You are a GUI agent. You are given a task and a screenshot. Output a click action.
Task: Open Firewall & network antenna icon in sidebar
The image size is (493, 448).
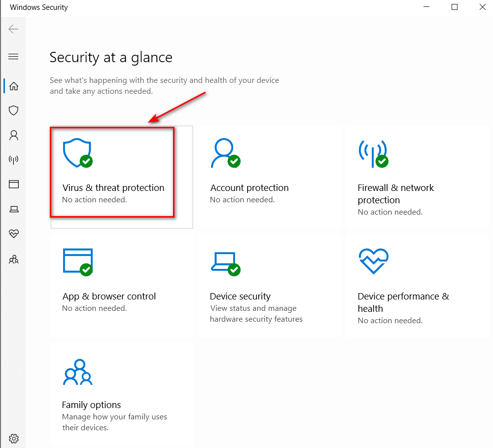tap(13, 160)
